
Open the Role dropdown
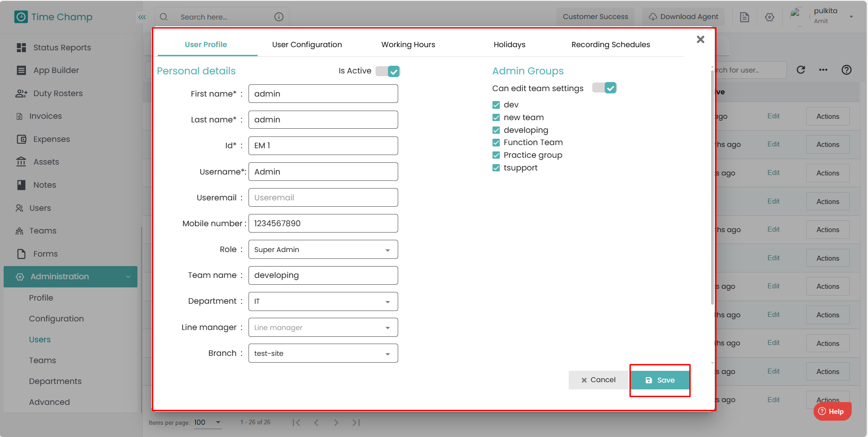pyautogui.click(x=323, y=249)
